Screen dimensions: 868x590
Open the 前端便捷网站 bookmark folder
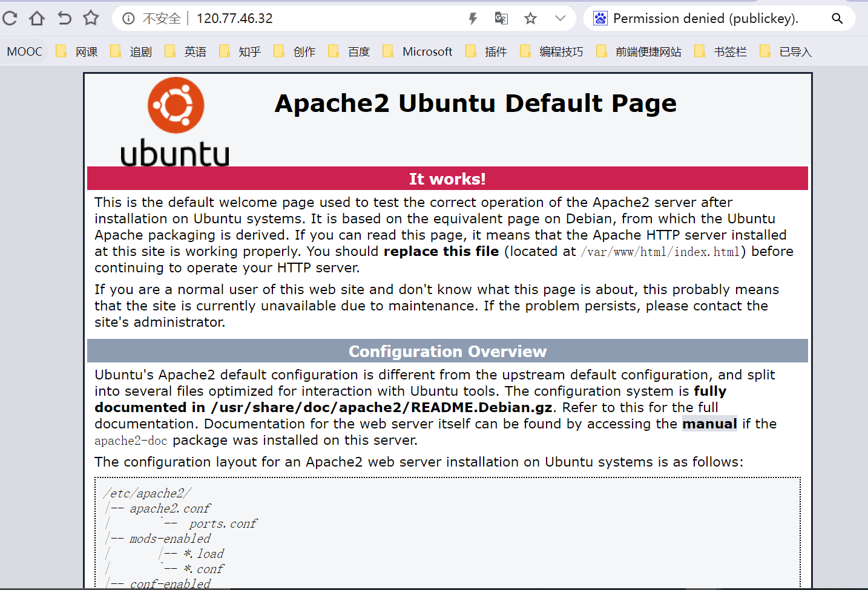click(639, 51)
